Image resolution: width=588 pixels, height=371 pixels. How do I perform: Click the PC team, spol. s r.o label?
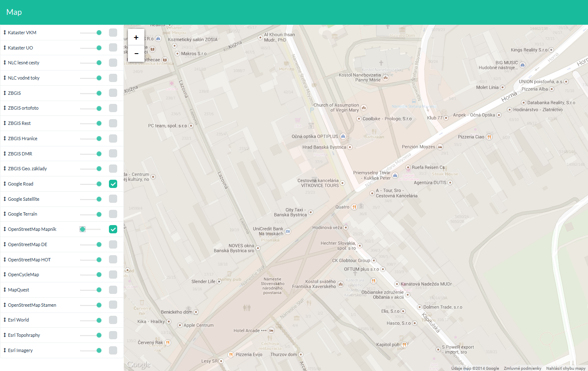168,126
